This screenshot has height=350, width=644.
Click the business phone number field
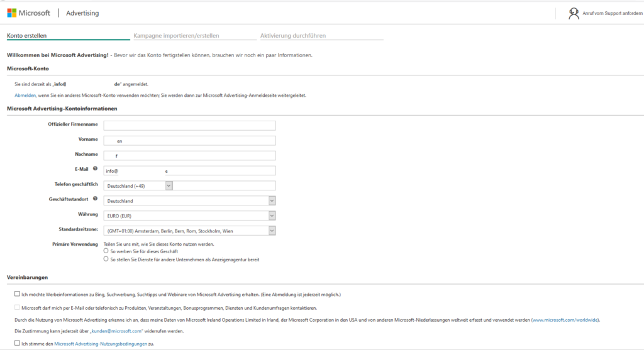click(224, 185)
